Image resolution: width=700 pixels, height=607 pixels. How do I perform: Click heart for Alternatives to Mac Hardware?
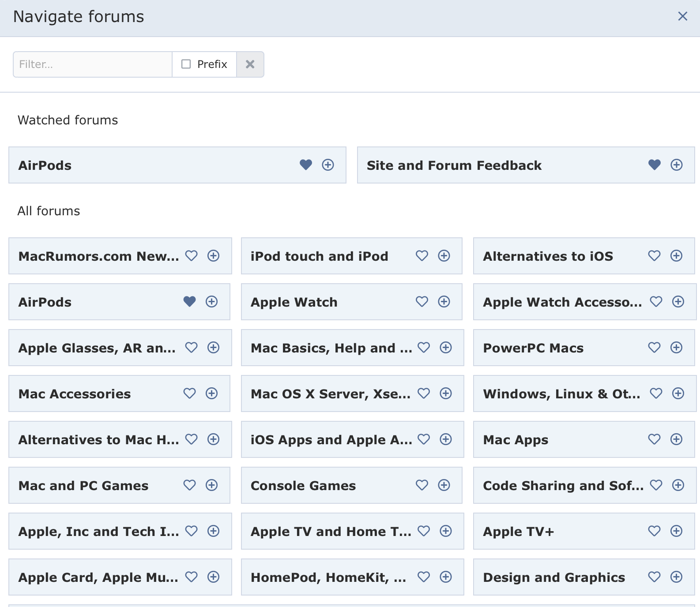[x=192, y=439]
